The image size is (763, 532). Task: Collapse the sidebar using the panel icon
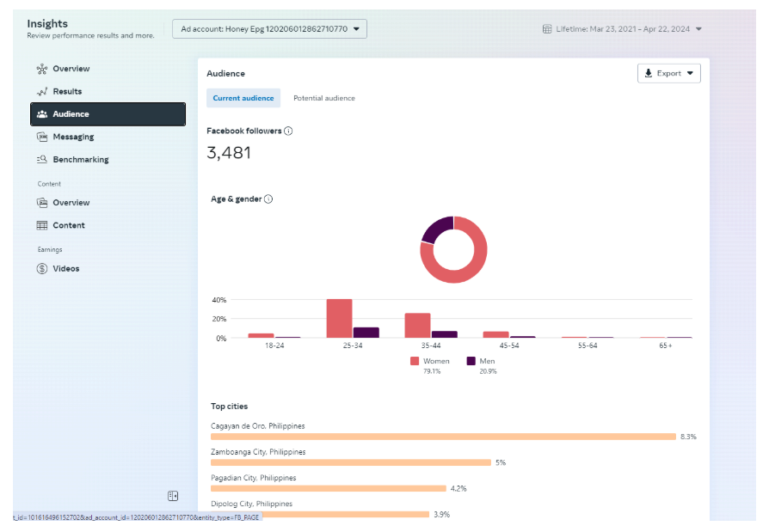tap(173, 496)
